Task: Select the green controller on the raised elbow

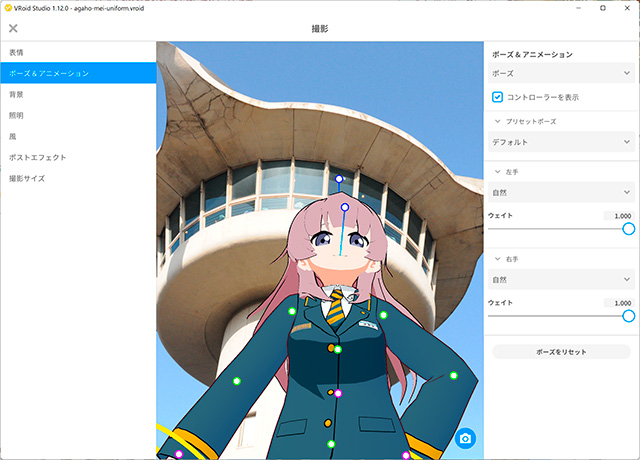Action: tap(453, 376)
